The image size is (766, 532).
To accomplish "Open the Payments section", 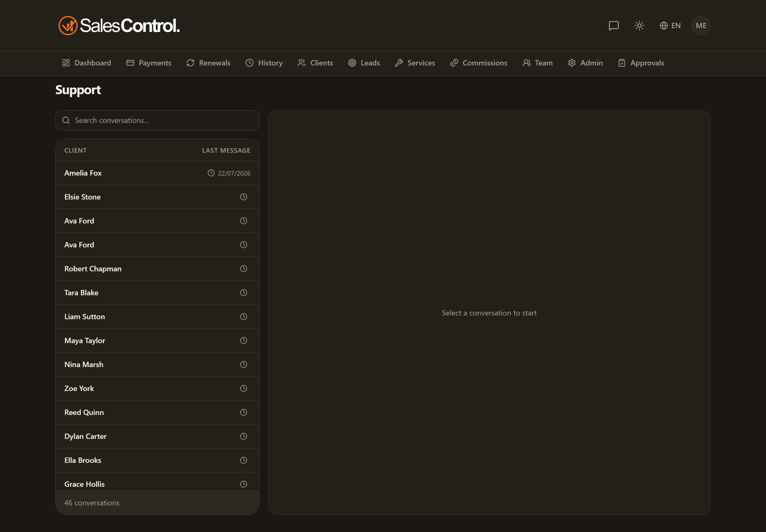I will tap(149, 63).
